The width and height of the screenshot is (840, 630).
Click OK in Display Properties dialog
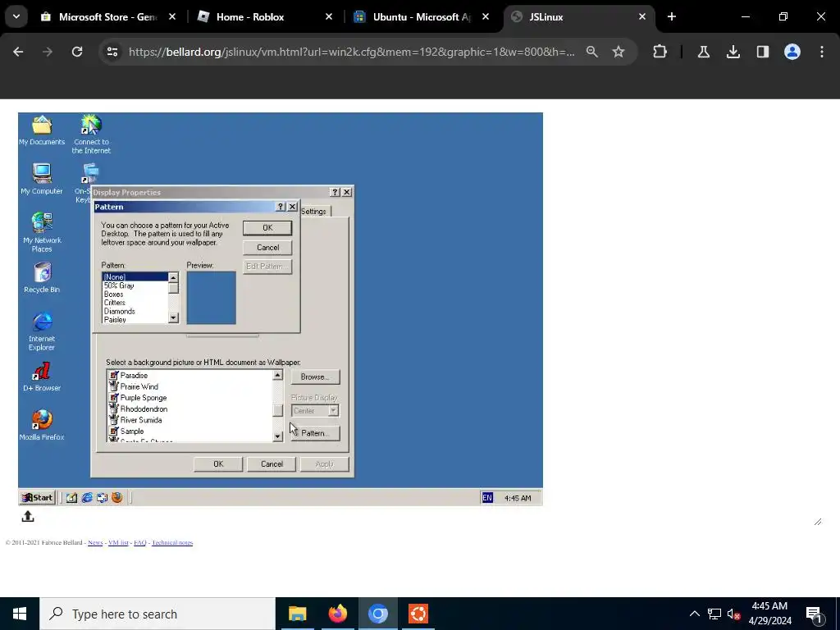[218, 464]
